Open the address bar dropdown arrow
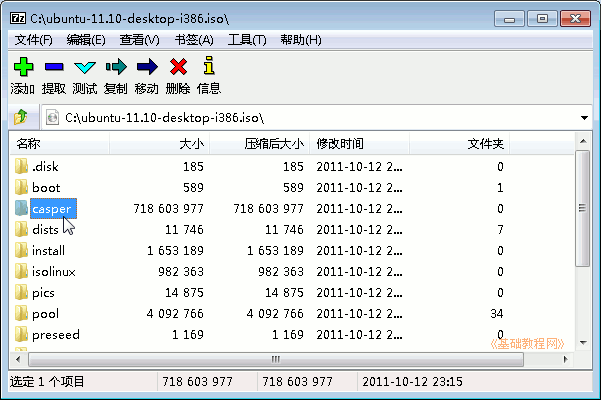This screenshot has width=601, height=400. pyautogui.click(x=584, y=118)
